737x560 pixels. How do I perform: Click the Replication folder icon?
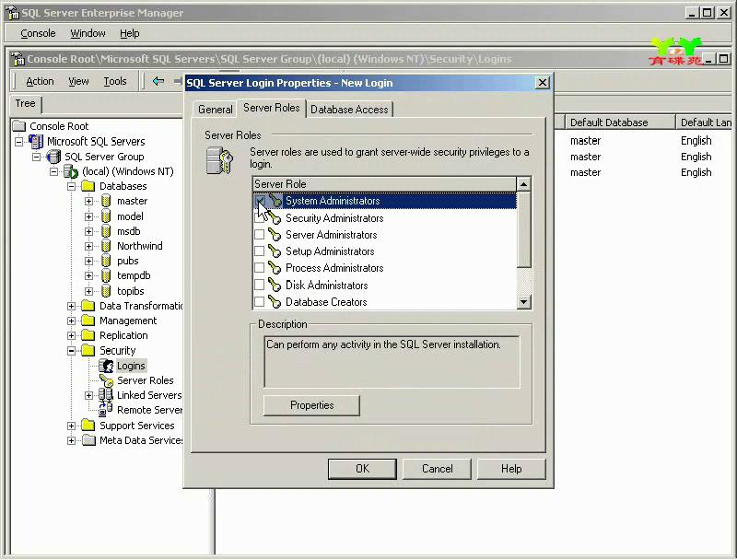pos(88,335)
